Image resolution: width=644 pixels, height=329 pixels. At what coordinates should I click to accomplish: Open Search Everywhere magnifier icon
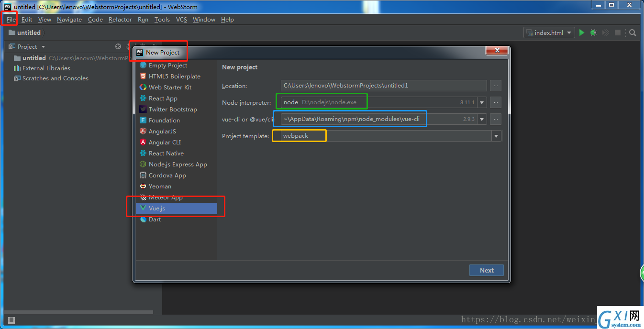(x=633, y=33)
